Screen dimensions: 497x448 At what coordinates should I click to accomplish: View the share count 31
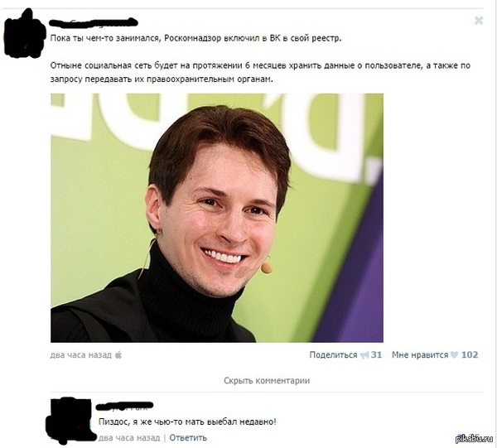point(376,355)
